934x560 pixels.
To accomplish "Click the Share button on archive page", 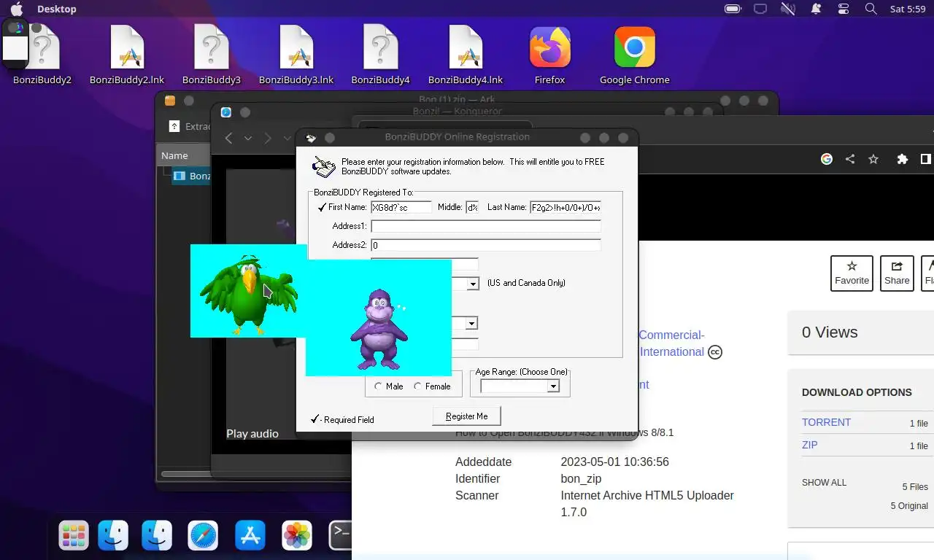I will coord(897,273).
